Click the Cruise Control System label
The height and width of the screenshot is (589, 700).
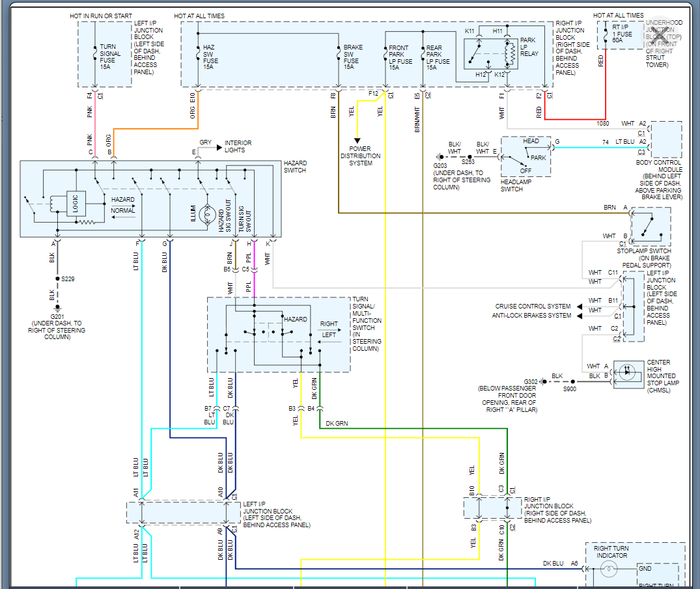[x=533, y=306]
